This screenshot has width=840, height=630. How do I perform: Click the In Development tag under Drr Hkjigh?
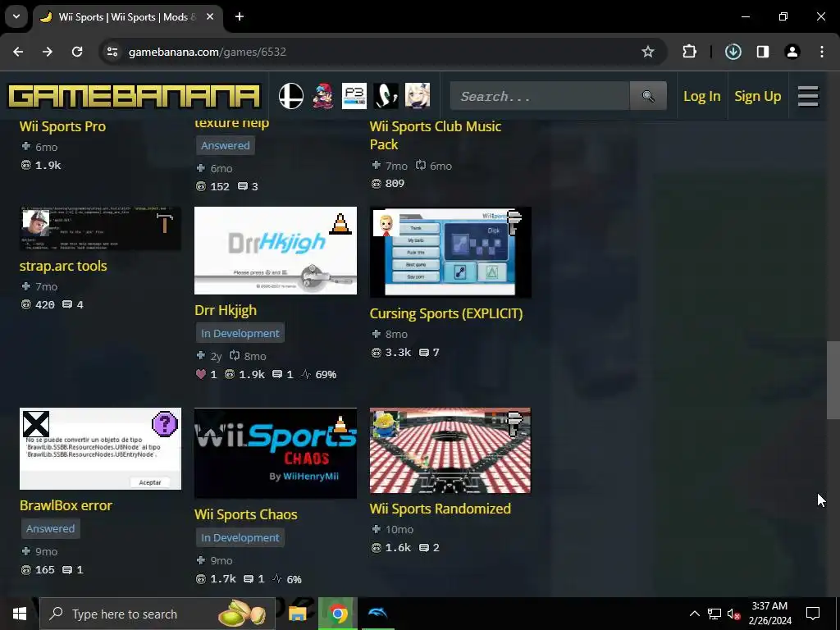coord(240,333)
